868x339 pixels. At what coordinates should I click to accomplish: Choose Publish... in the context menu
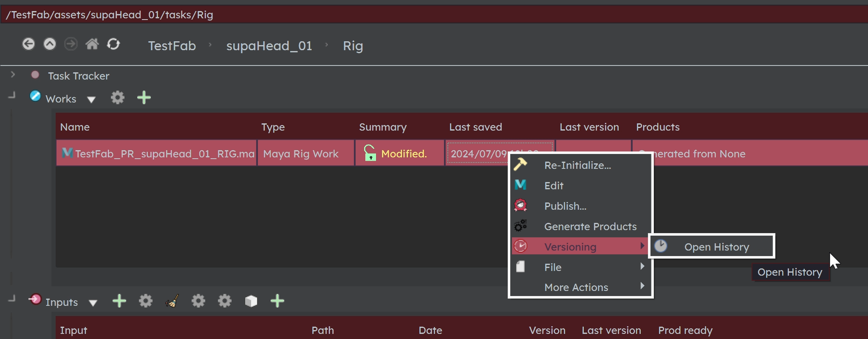pyautogui.click(x=581, y=206)
